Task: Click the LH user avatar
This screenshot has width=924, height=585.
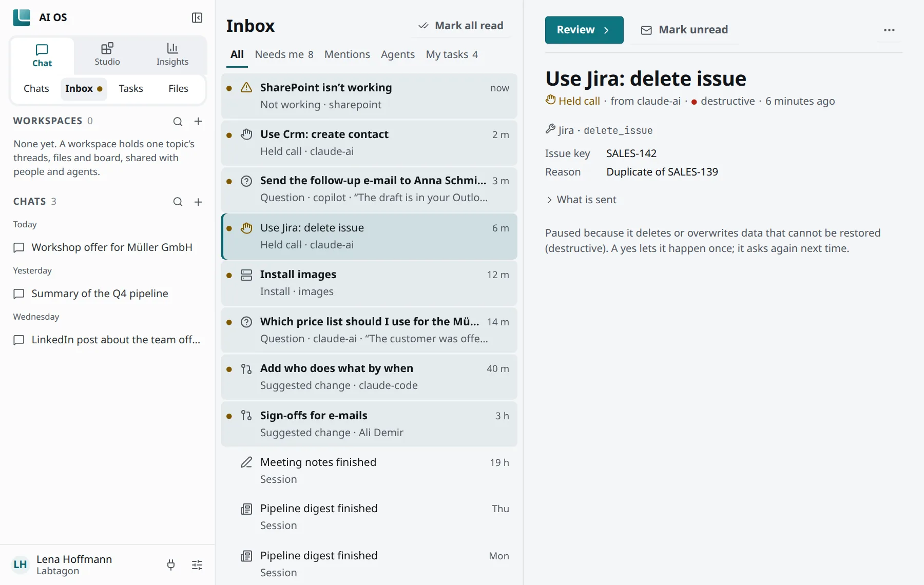Action: coord(20,565)
